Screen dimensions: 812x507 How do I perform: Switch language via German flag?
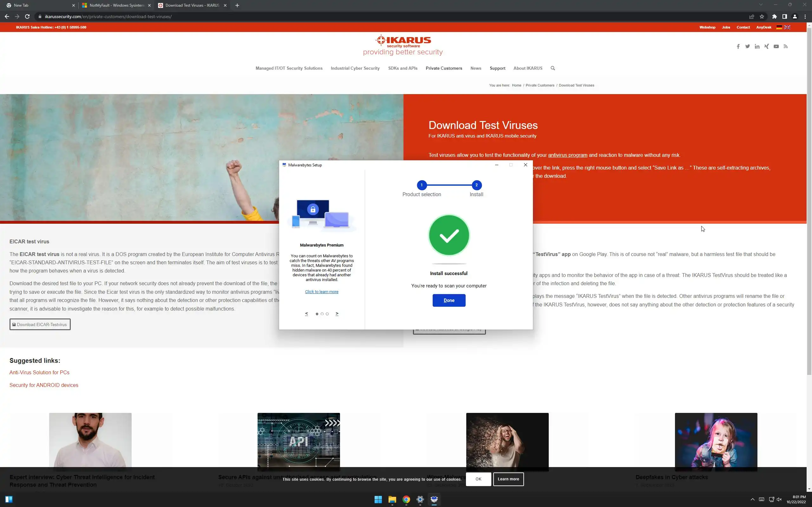click(x=779, y=27)
